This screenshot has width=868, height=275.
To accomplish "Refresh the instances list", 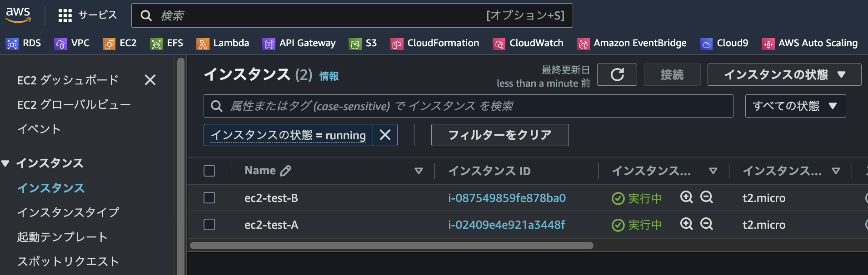I will 617,74.
